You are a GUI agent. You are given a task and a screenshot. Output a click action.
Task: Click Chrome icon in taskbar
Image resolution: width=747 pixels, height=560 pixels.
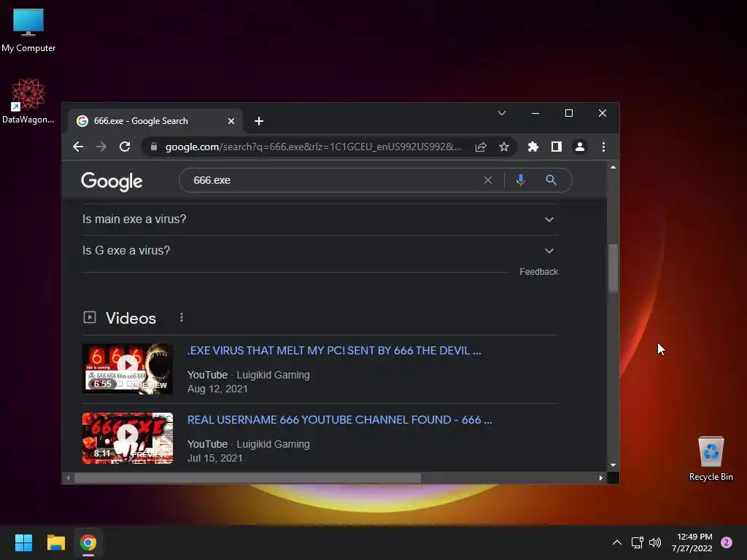point(88,542)
